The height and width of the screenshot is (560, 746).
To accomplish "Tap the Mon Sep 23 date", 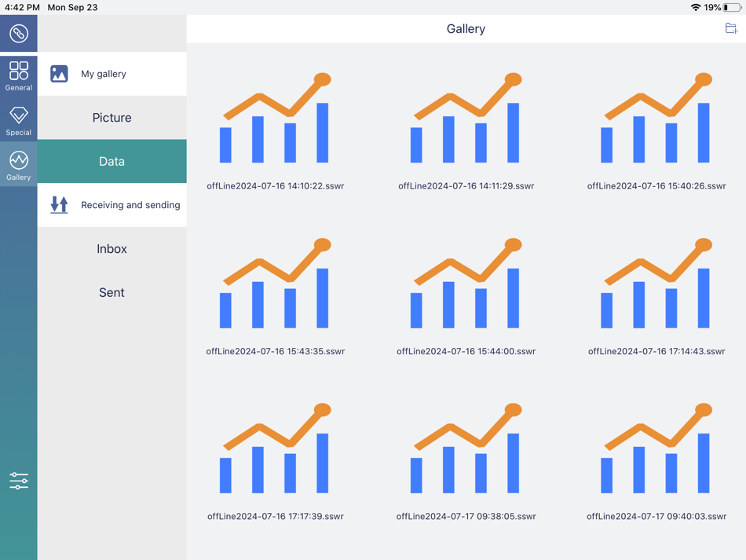I will point(72,7).
